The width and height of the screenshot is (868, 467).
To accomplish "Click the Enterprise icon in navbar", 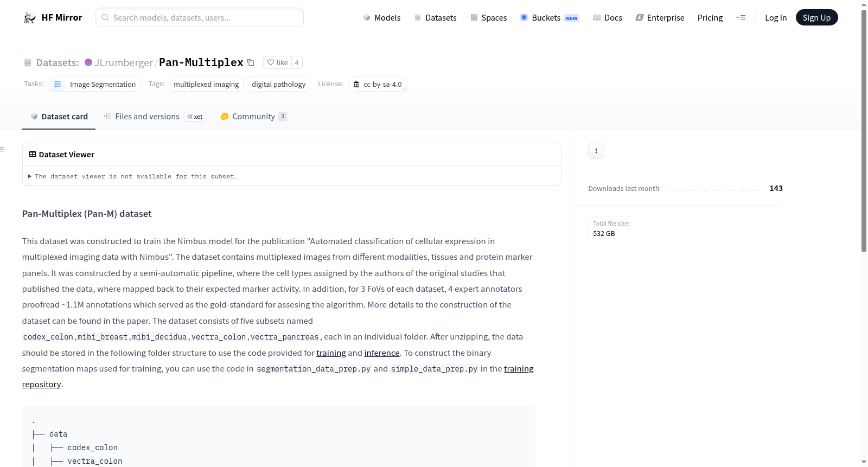I will (640, 17).
